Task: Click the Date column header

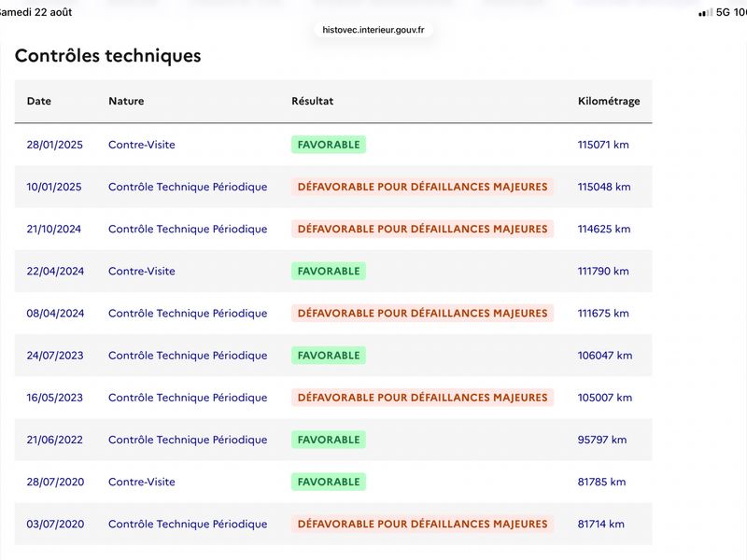Action: coord(39,101)
